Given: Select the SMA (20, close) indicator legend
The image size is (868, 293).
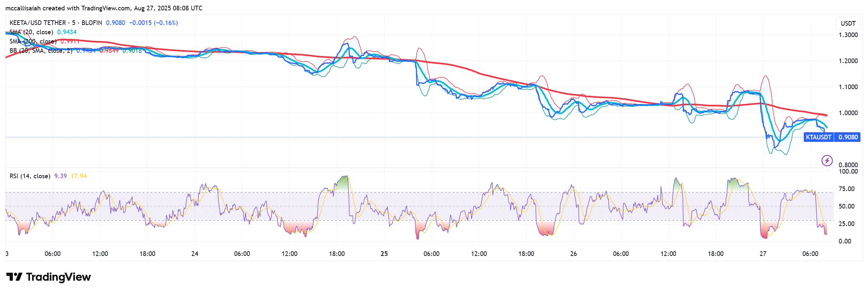Looking at the screenshot, I should tap(31, 32).
